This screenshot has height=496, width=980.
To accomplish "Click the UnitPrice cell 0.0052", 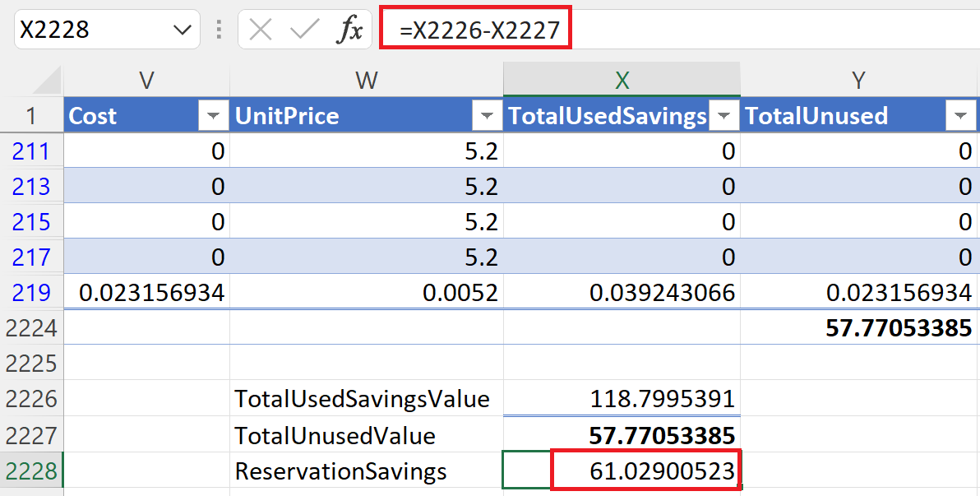I will (x=366, y=292).
